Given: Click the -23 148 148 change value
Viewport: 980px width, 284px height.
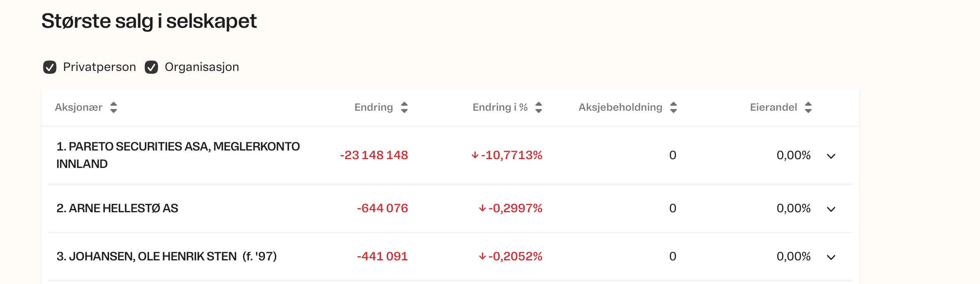Looking at the screenshot, I should tap(374, 155).
